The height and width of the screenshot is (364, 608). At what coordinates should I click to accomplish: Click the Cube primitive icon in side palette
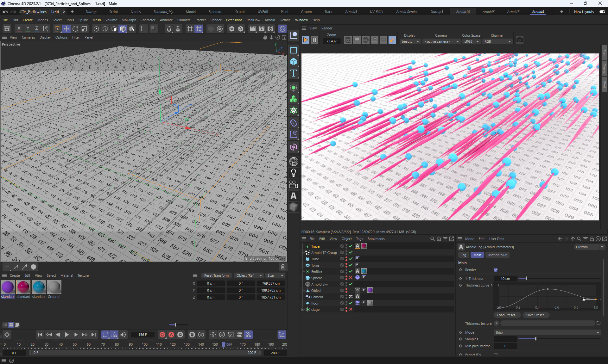click(x=294, y=61)
